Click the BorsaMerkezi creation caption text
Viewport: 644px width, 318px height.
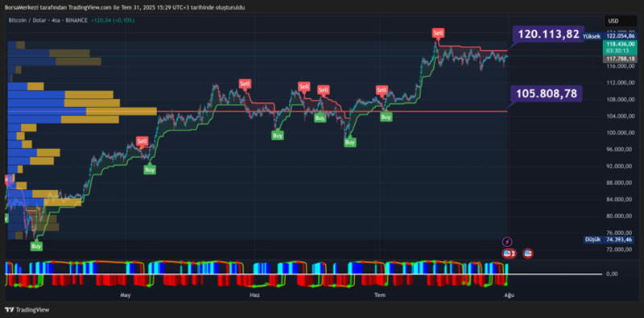pyautogui.click(x=125, y=8)
